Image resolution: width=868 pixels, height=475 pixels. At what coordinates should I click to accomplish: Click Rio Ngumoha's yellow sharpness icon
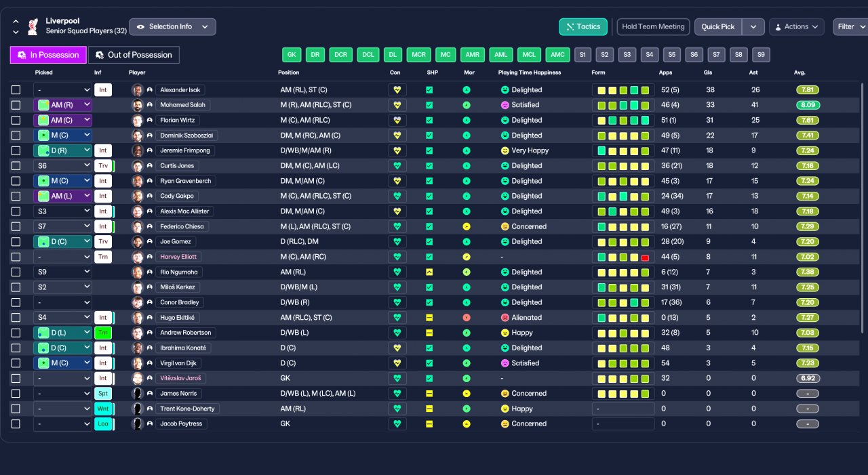click(429, 272)
